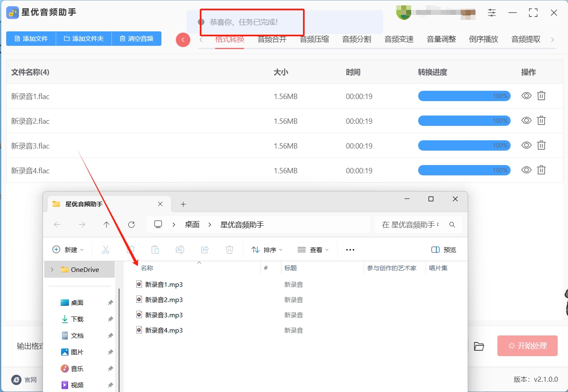Switch to the 音频合并 tab
This screenshot has height=392, width=568.
(x=272, y=39)
